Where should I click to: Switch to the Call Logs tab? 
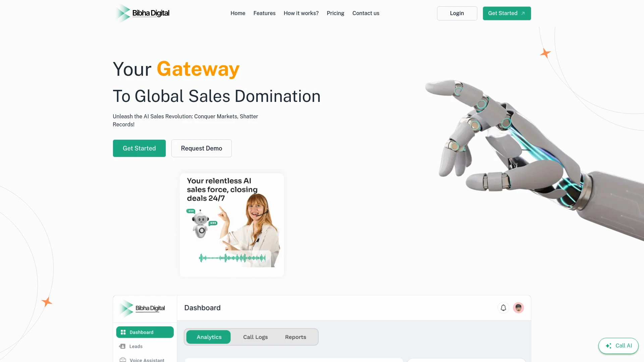255,337
